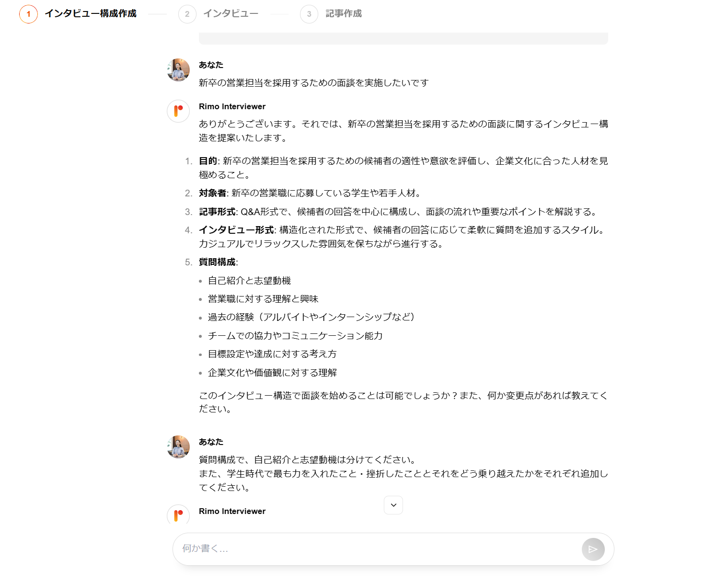Click the Rimo logo beside the newest reply
Image resolution: width=728 pixels, height=582 pixels.
coord(178,515)
